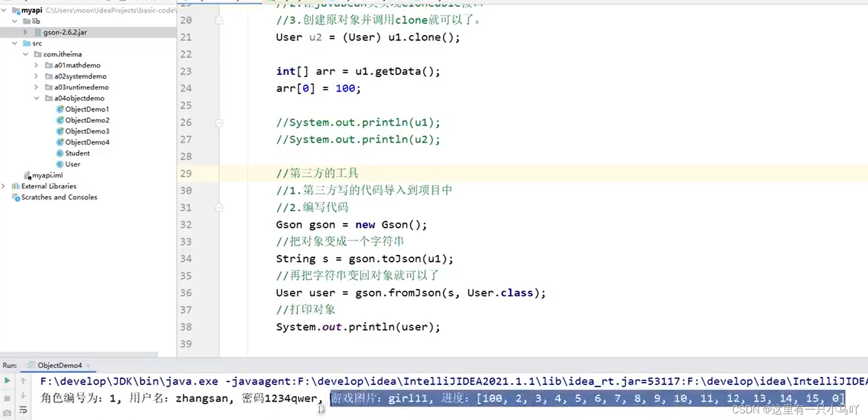Click the a02systemdemo package icon
The width and height of the screenshot is (868, 420).
point(48,76)
